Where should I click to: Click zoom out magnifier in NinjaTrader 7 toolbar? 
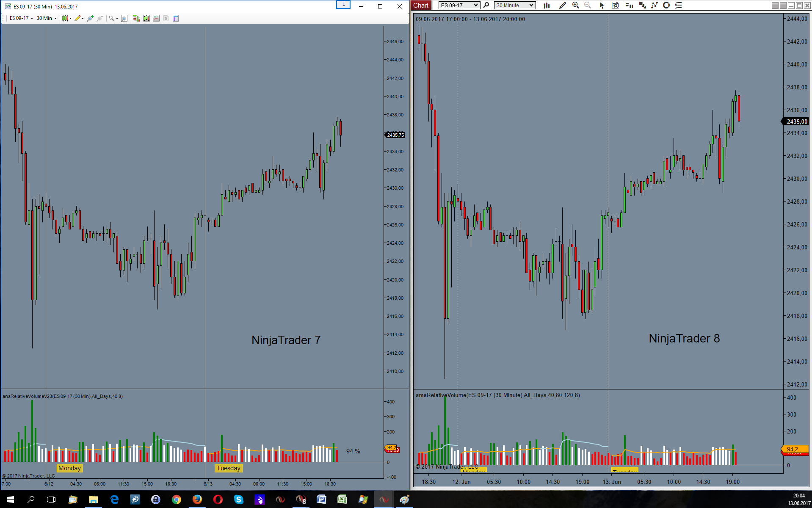point(100,18)
